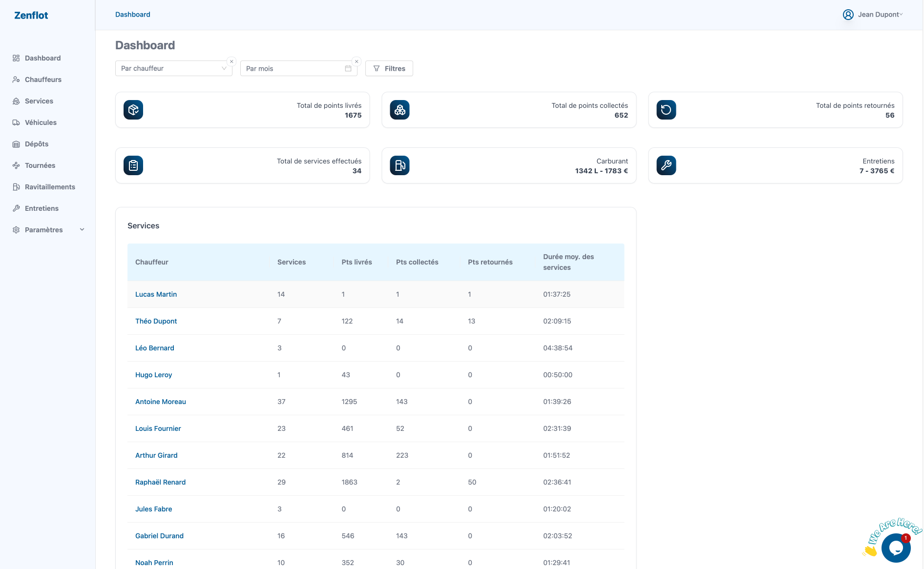Image resolution: width=924 pixels, height=569 pixels.
Task: Click the wrench icon on Entretiens card
Action: click(x=666, y=165)
